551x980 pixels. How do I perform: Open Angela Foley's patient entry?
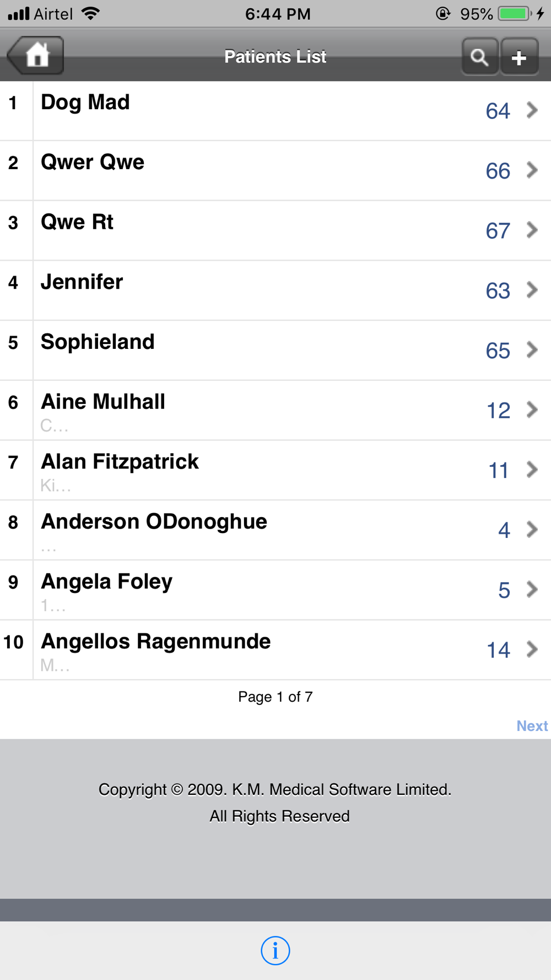click(106, 582)
